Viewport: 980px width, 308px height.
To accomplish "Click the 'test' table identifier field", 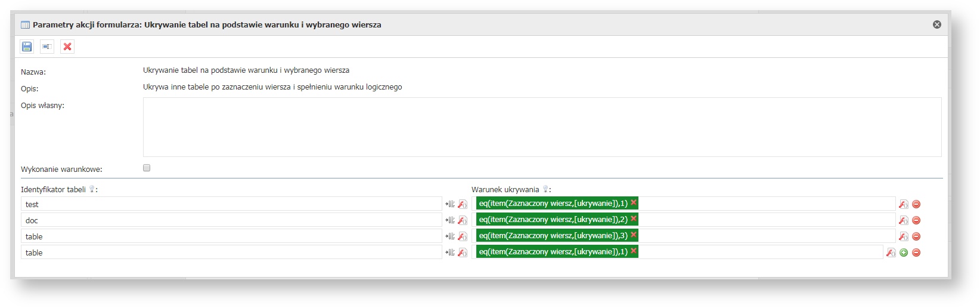I will [231, 204].
